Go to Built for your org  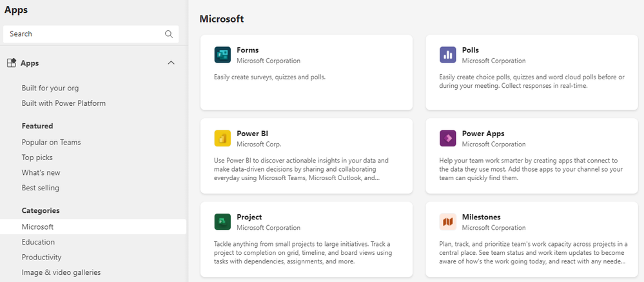click(x=50, y=88)
